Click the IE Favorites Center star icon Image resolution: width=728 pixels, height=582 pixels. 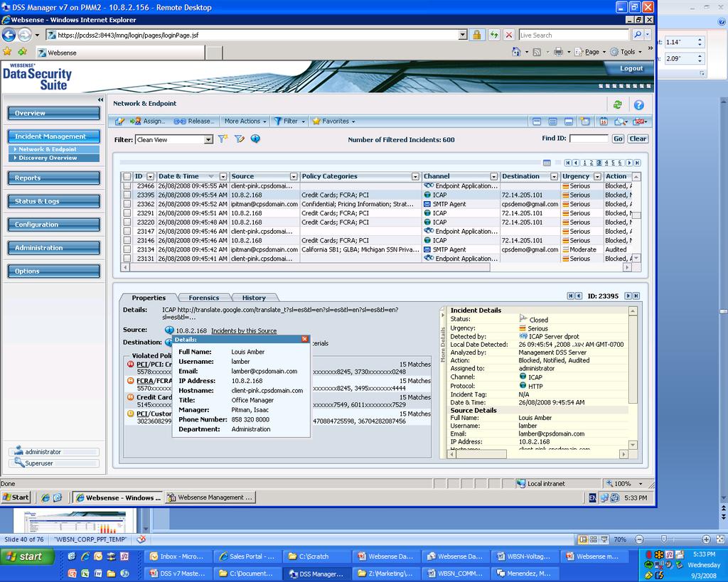(7, 52)
